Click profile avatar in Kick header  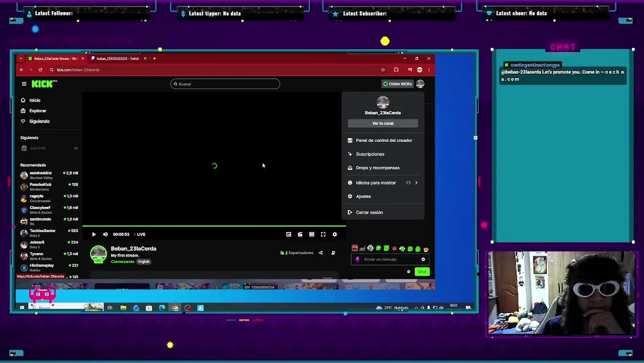(x=420, y=84)
